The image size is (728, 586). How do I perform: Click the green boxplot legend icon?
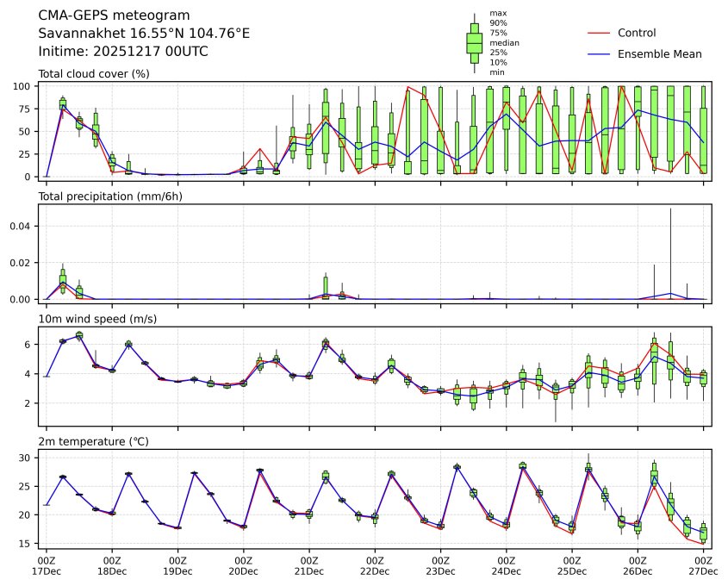pyautogui.click(x=474, y=42)
